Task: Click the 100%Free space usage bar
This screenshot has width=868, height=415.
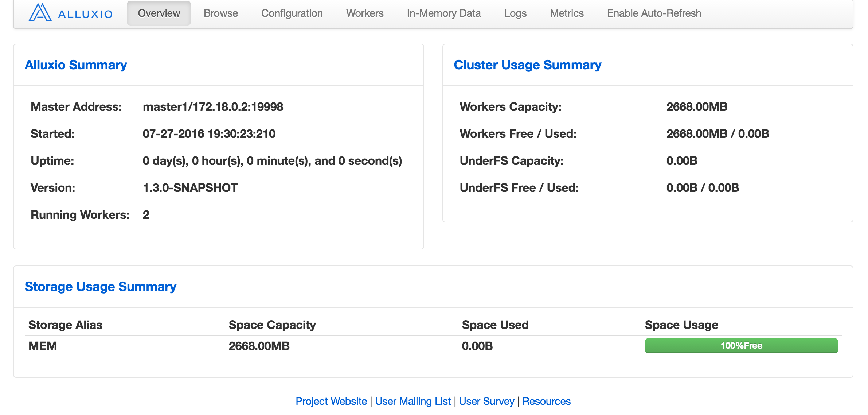Action: 741,346
